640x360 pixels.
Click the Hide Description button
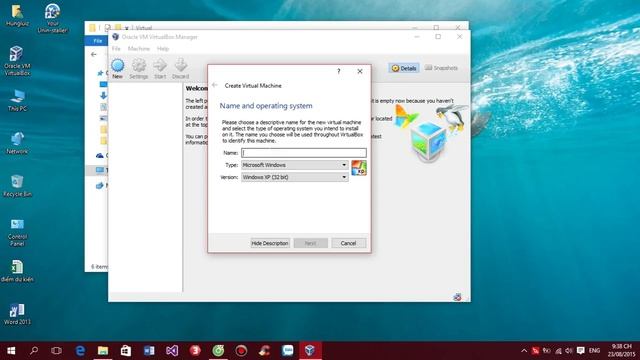(270, 243)
